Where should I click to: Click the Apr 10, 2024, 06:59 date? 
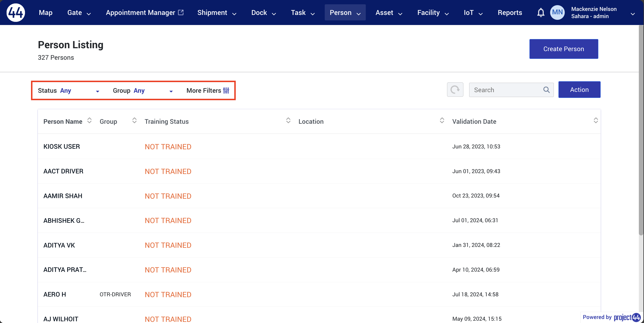(x=476, y=270)
